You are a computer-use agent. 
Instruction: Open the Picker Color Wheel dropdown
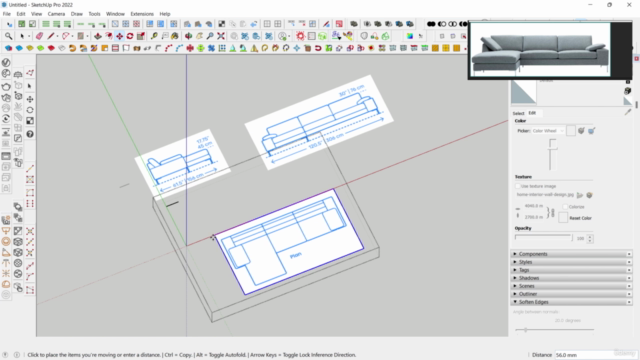[x=548, y=131]
